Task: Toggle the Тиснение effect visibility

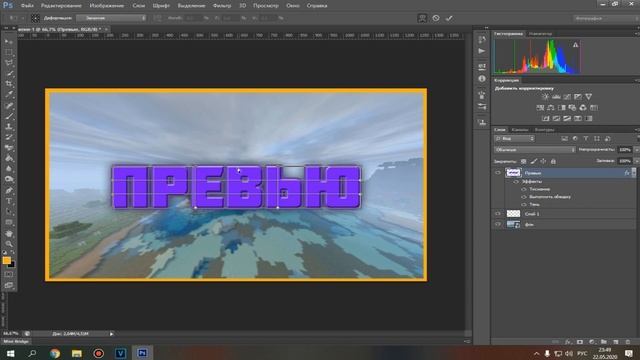Action: 524,189
